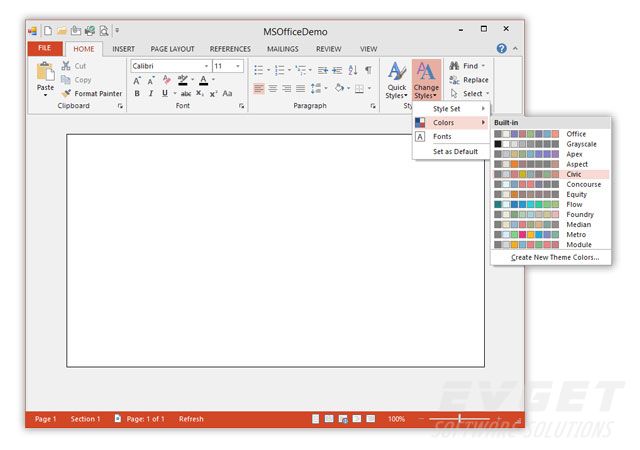The width and height of the screenshot is (640, 450).
Task: Switch to the INSERT tab
Action: coord(124,49)
